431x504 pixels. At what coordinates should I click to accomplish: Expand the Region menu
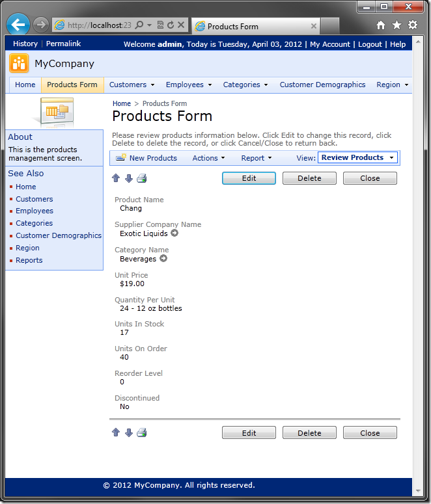pos(393,85)
